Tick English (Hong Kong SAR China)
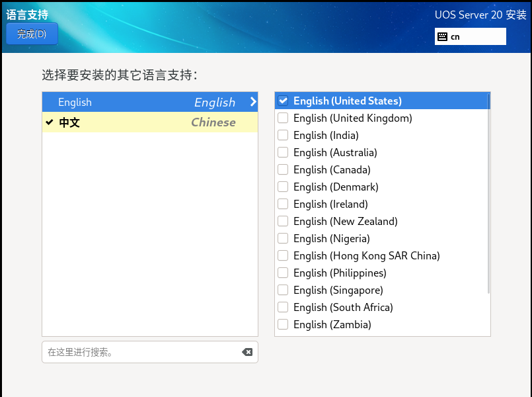The width and height of the screenshot is (532, 397). (x=283, y=255)
